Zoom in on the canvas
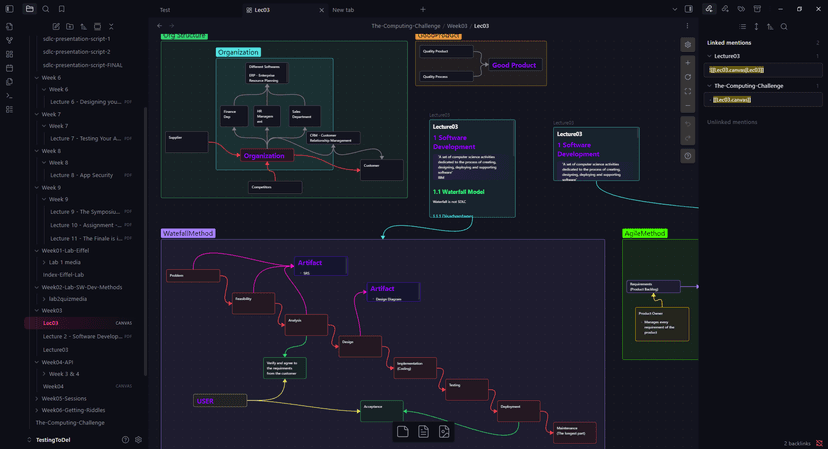Viewport: 828px width, 449px height. coord(688,63)
